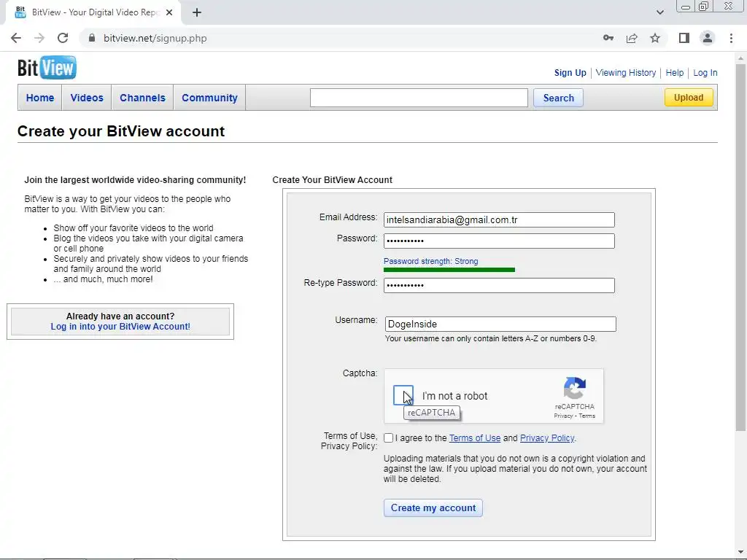Check the I'm not a robot box
This screenshot has height=560, width=747.
(403, 395)
